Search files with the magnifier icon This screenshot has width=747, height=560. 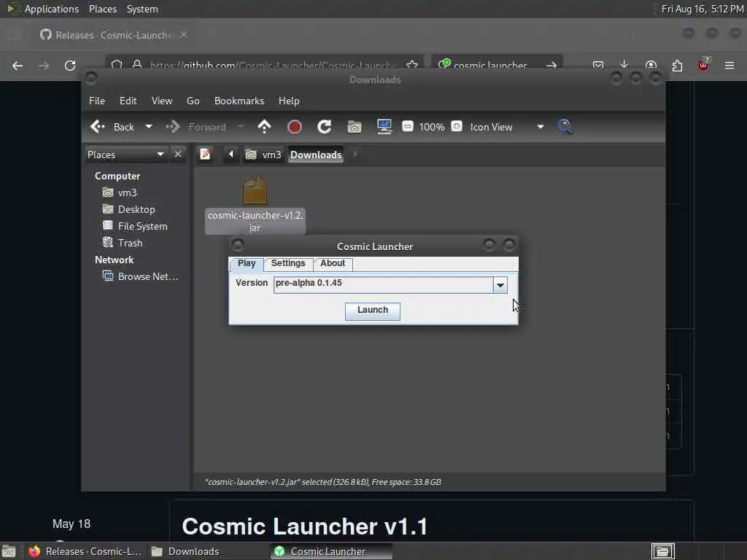[x=565, y=127]
